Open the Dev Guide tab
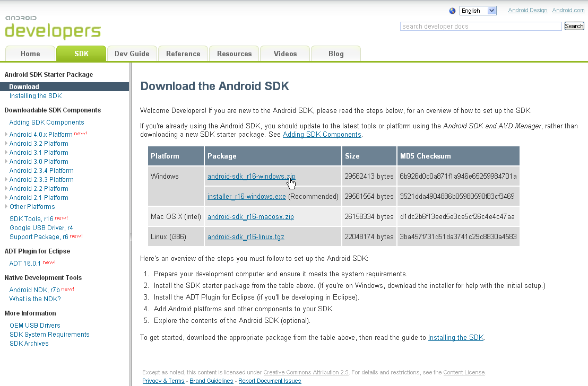This screenshot has width=588, height=386. [132, 54]
